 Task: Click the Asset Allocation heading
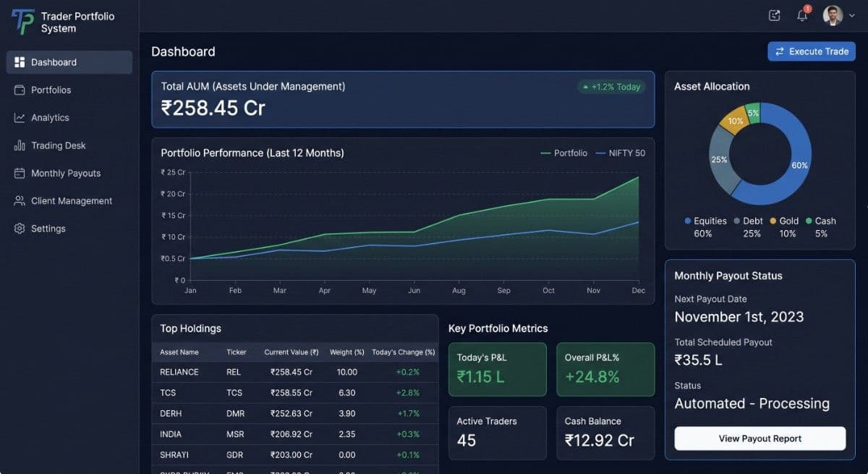click(x=712, y=86)
